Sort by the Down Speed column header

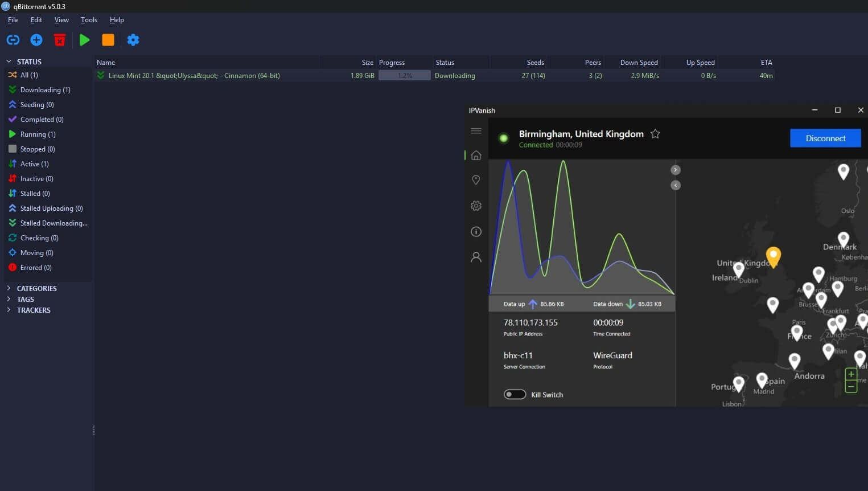(x=632, y=62)
